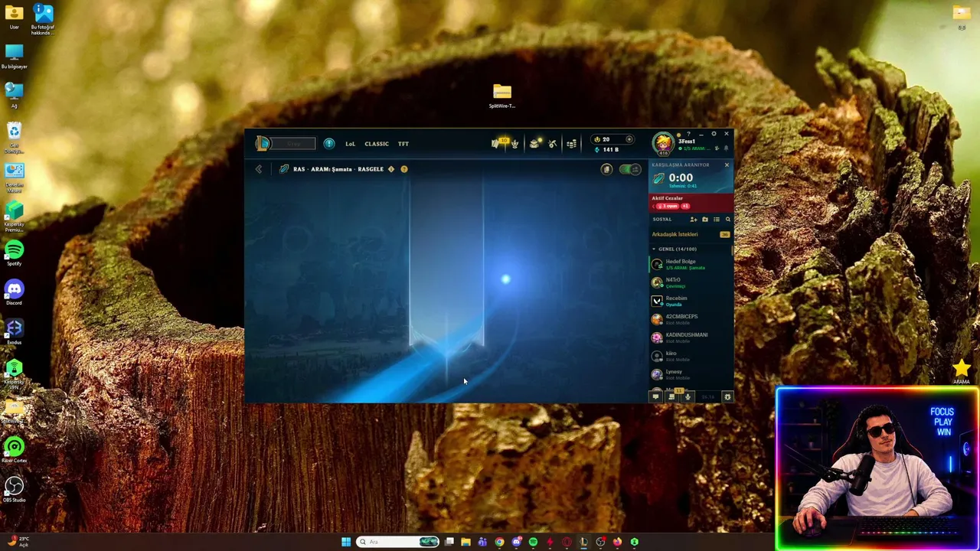
Task: Create a new friends folder
Action: [705, 220]
